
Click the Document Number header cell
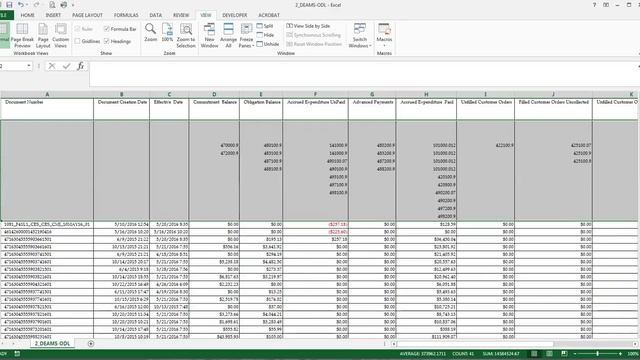47,109
